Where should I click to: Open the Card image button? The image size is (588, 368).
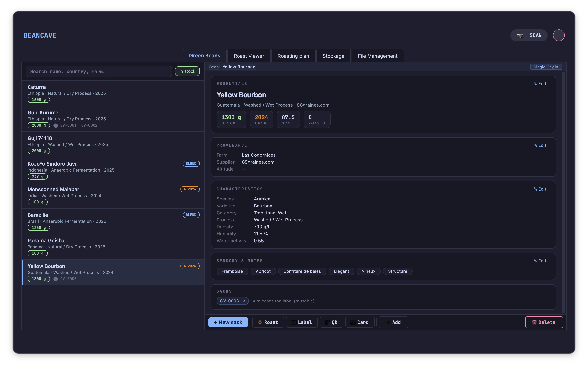coord(360,322)
